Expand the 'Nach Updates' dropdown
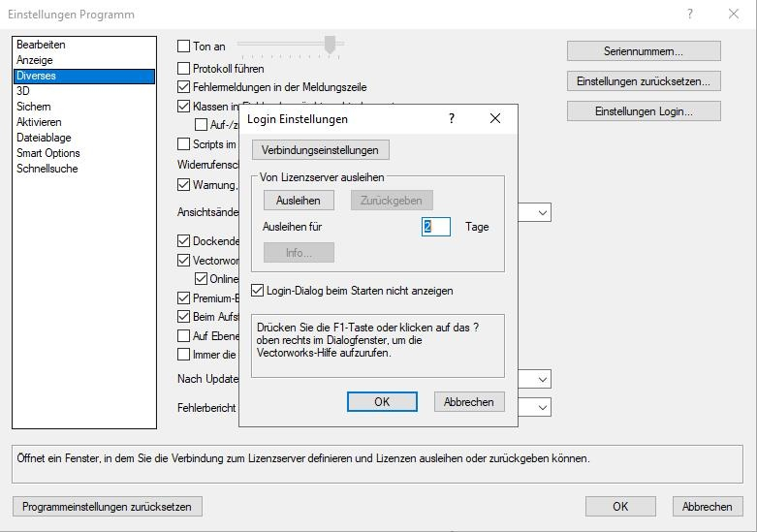Viewport: 757px width, 532px height. pos(542,380)
